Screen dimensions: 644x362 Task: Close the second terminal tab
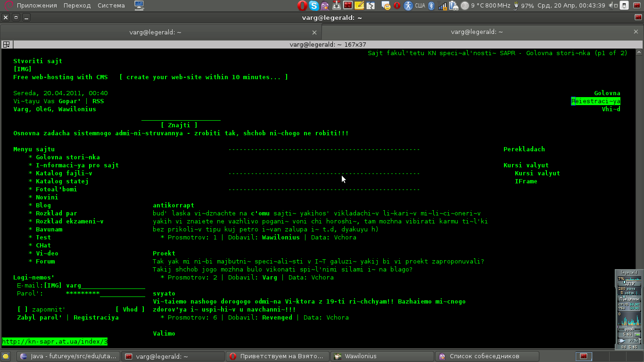tap(636, 32)
